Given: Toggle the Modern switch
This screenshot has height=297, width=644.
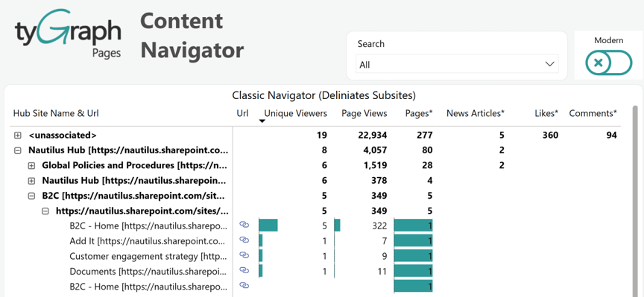Looking at the screenshot, I should pos(609,63).
